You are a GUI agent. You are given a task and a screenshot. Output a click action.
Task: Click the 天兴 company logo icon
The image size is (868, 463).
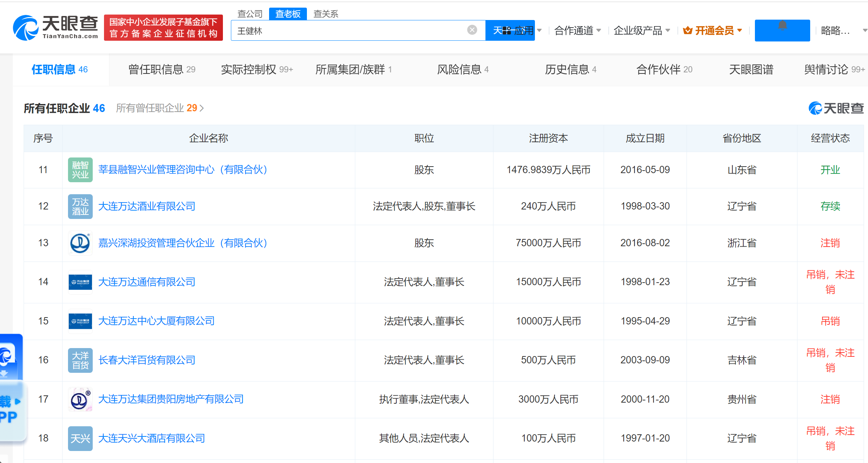click(80, 438)
